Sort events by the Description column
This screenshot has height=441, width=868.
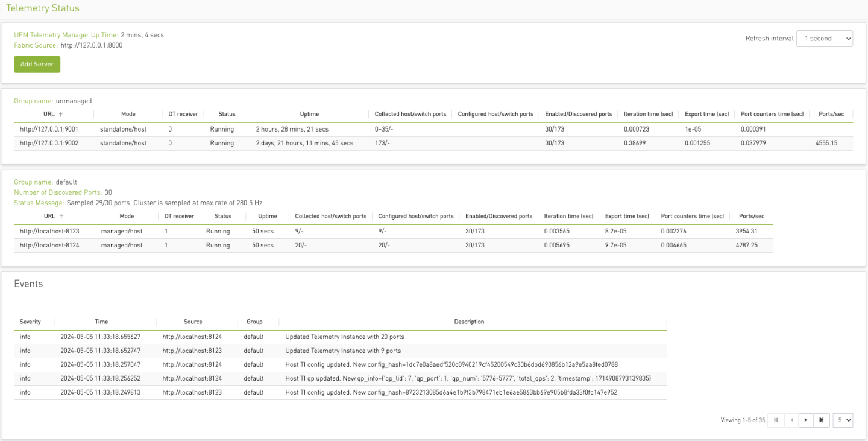tap(469, 322)
